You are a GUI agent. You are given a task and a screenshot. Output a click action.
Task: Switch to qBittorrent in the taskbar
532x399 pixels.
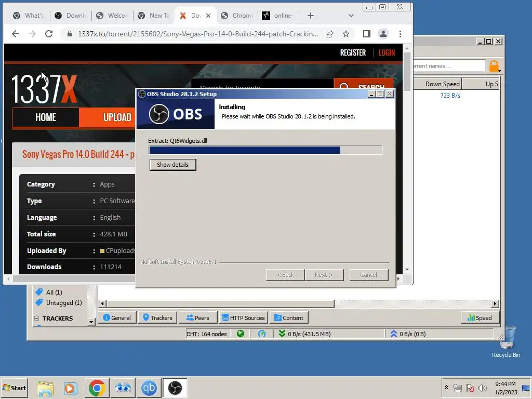point(149,388)
